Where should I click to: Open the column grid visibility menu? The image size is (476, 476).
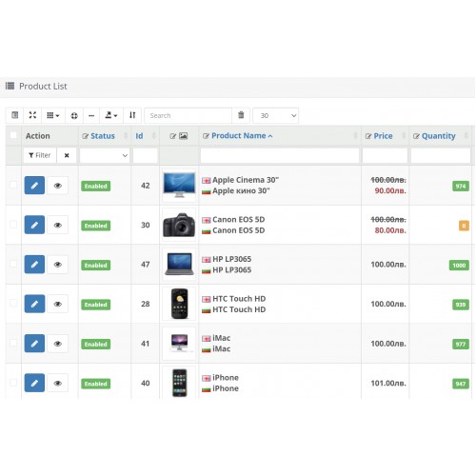tap(53, 115)
